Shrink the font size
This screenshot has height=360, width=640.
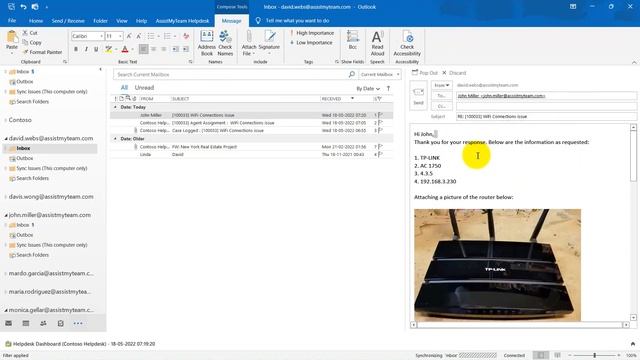[x=139, y=36]
